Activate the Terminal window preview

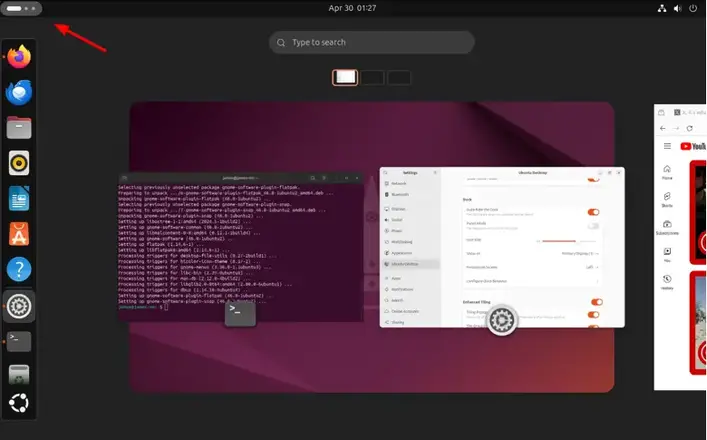click(x=241, y=247)
